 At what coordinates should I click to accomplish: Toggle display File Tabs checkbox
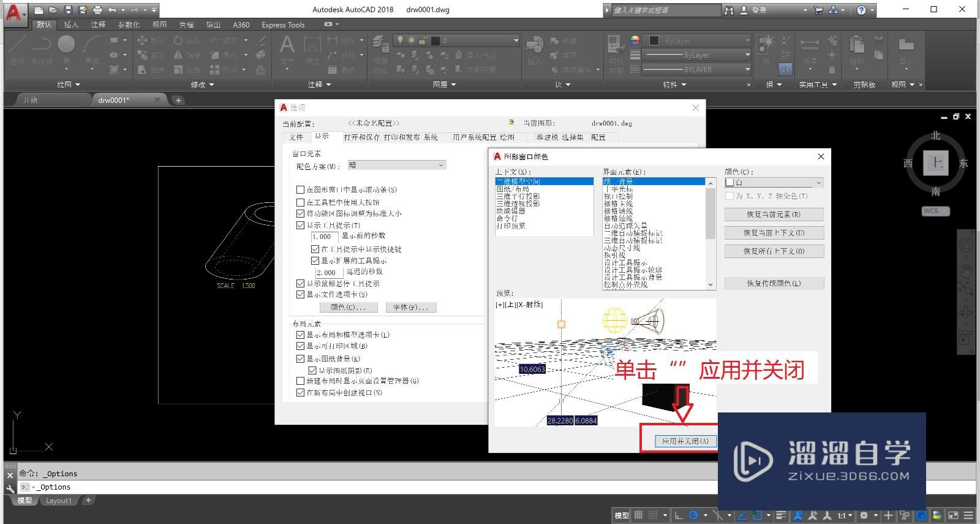pyautogui.click(x=300, y=295)
